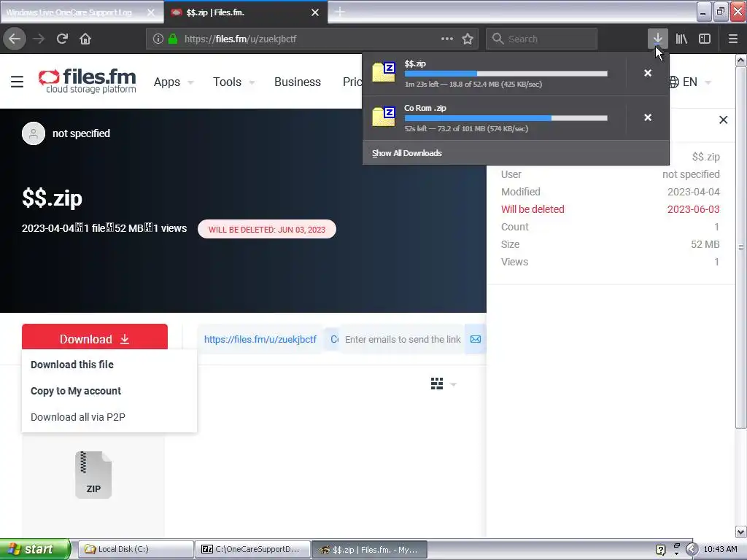Click the 'Will be deleted' label
This screenshot has height=560, width=747.
tap(533, 209)
